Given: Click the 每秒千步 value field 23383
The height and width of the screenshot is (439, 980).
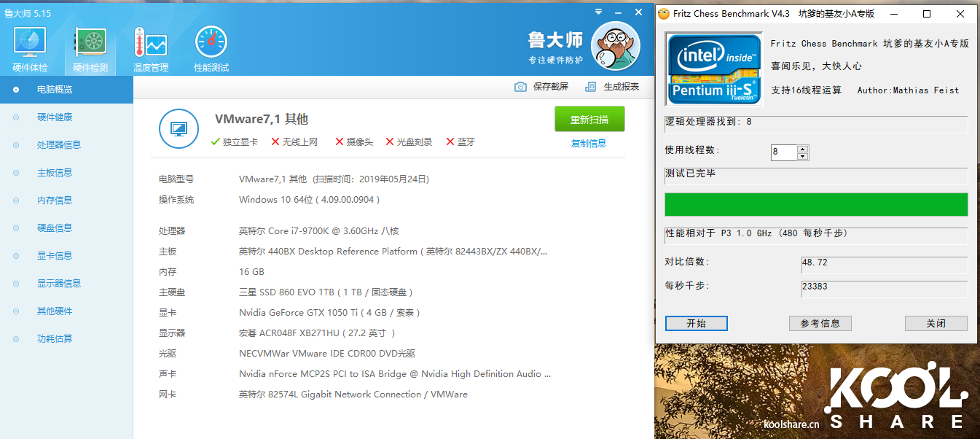Looking at the screenshot, I should 885,289.
